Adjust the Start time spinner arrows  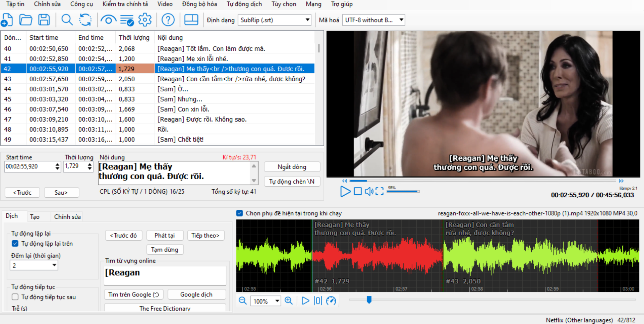click(57, 166)
